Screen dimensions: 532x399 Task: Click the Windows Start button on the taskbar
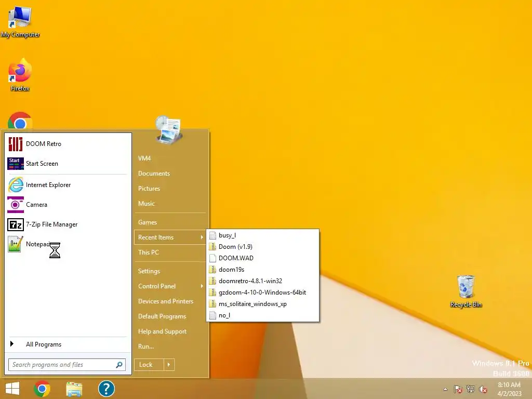tap(12, 389)
